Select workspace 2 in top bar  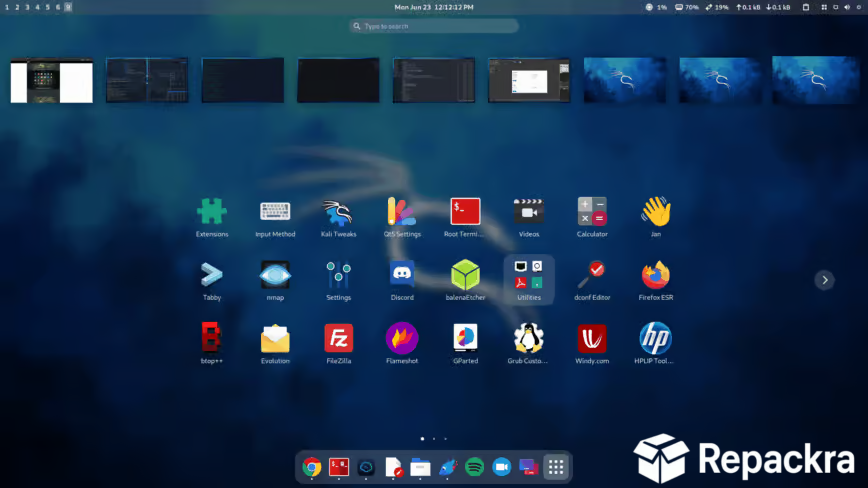(x=17, y=7)
